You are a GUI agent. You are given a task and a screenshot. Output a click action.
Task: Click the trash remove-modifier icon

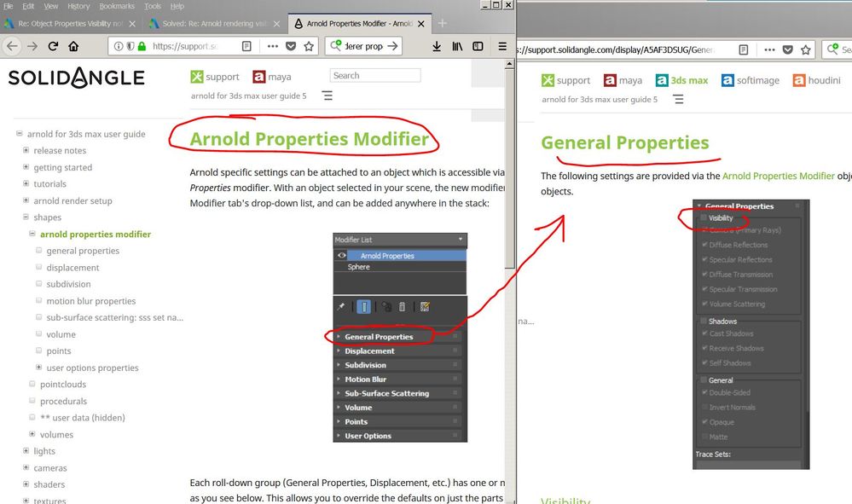pos(402,307)
